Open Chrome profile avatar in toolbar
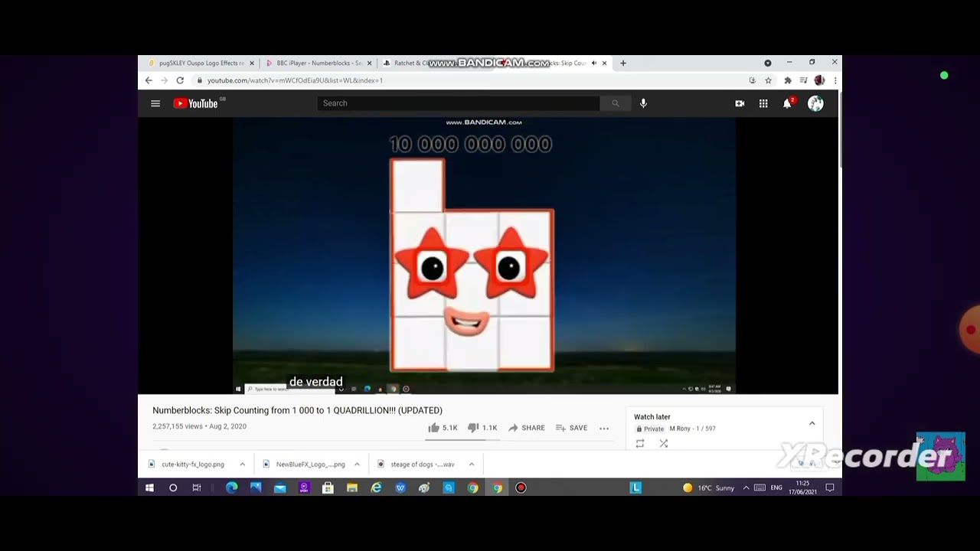The image size is (980, 551). pyautogui.click(x=819, y=80)
